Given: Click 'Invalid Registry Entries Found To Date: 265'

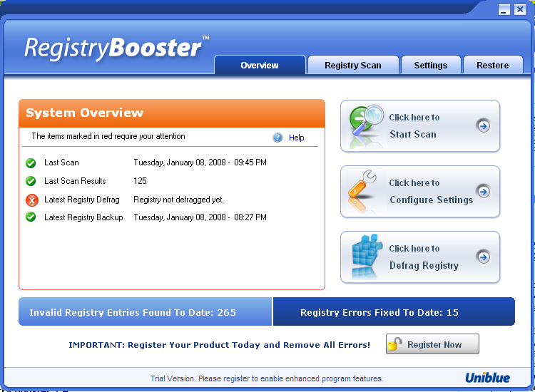Looking at the screenshot, I should point(133,313).
